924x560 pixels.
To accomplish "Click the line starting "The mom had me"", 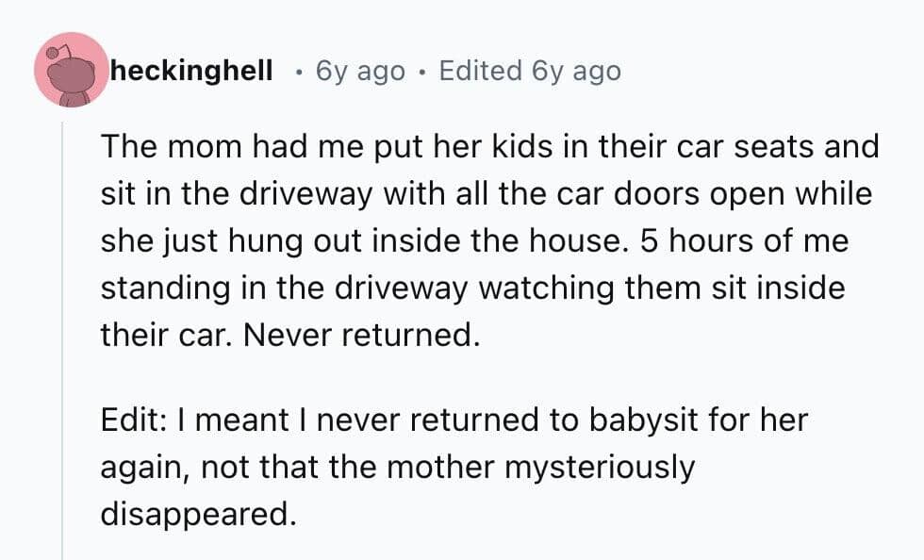I will click(488, 147).
